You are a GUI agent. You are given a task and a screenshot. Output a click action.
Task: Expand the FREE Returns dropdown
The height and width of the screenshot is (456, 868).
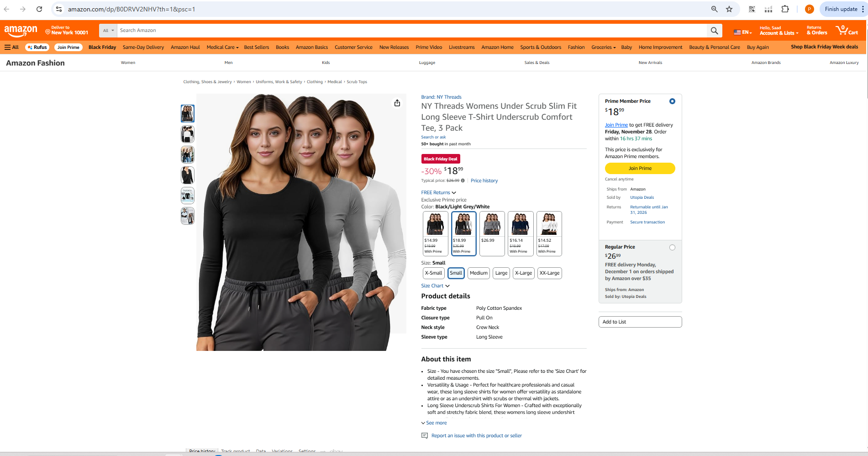click(x=438, y=193)
